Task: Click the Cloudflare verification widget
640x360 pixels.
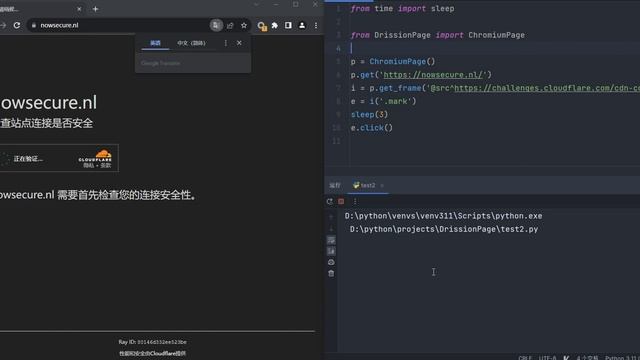Action: pos(59,158)
